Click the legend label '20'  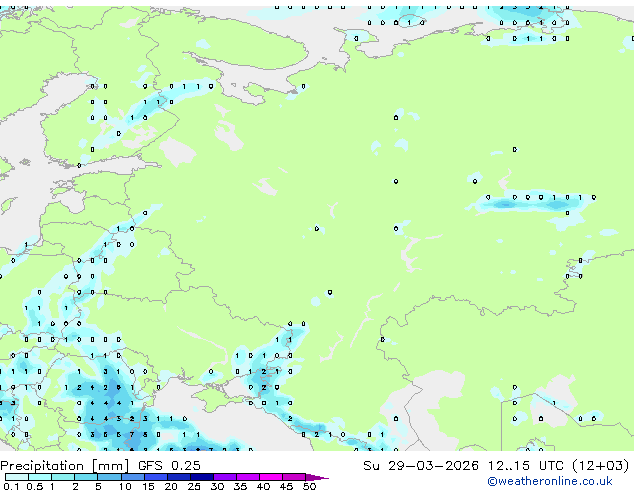point(171,486)
